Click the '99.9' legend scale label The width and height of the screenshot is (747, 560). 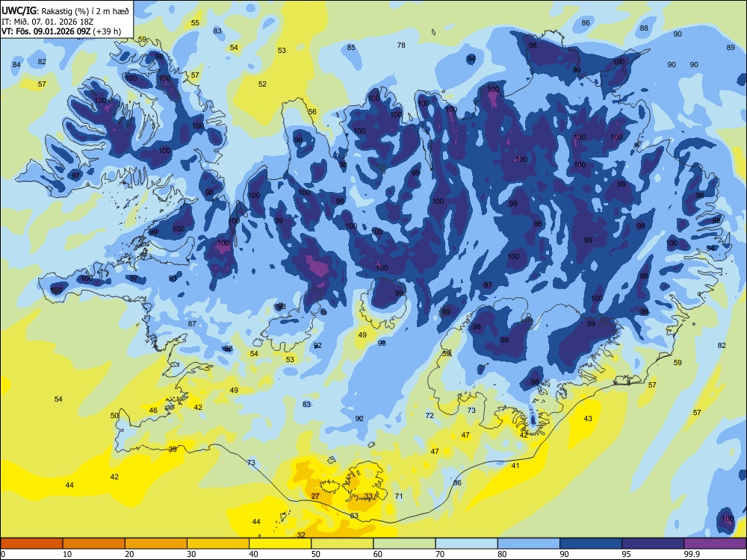pyautogui.click(x=691, y=554)
